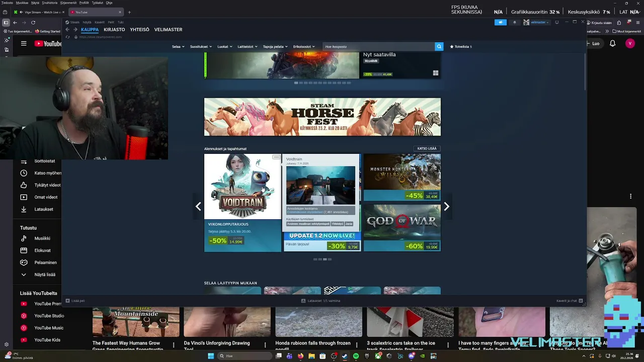
Task: Go back in Firefox
Action: (x=15, y=22)
